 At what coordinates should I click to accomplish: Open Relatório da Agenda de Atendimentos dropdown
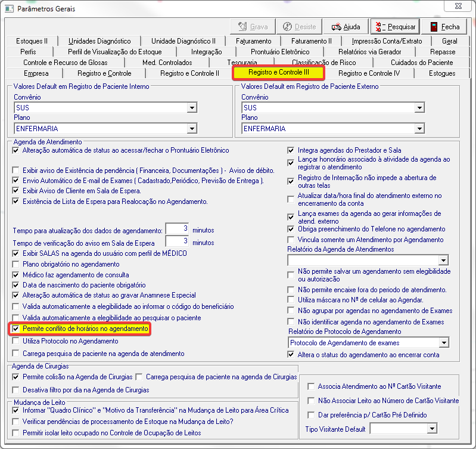tap(443, 261)
